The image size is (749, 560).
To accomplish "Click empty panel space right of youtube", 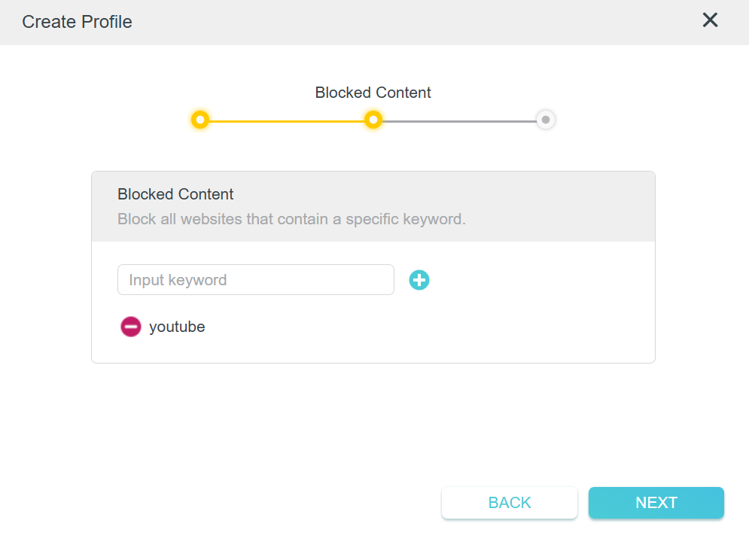I will click(422, 327).
